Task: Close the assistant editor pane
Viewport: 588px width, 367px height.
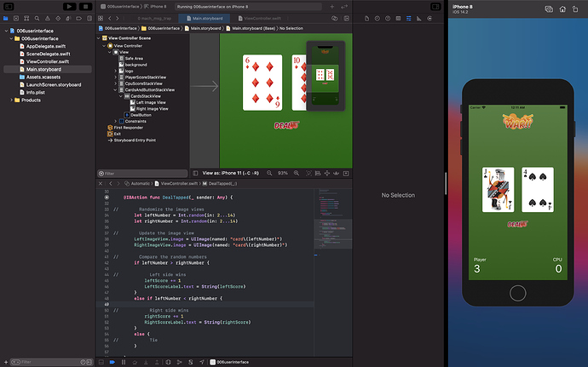Action: click(x=100, y=183)
